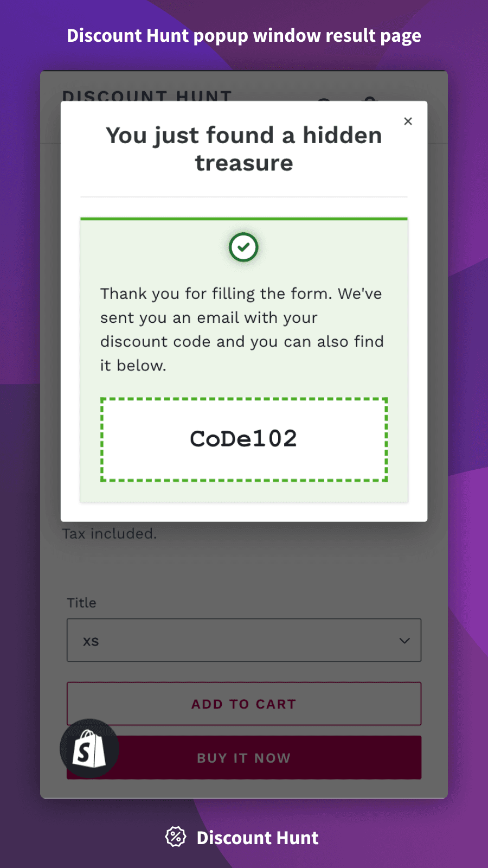
Task: Click the 'Title' field label
Action: tap(81, 603)
